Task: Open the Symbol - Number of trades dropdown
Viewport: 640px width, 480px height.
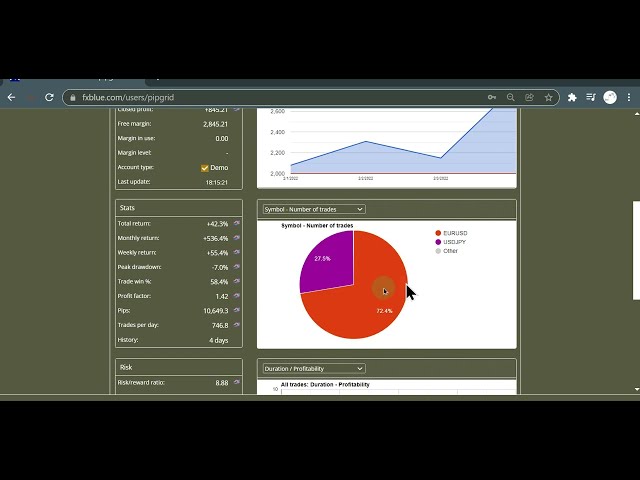Action: [313, 209]
